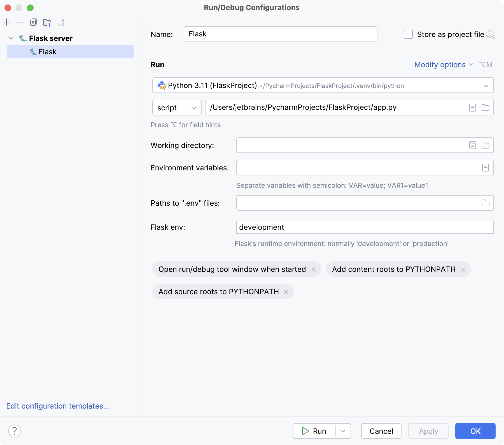Create a new configuration folder
Viewport: 504px width, 445px height.
47,22
